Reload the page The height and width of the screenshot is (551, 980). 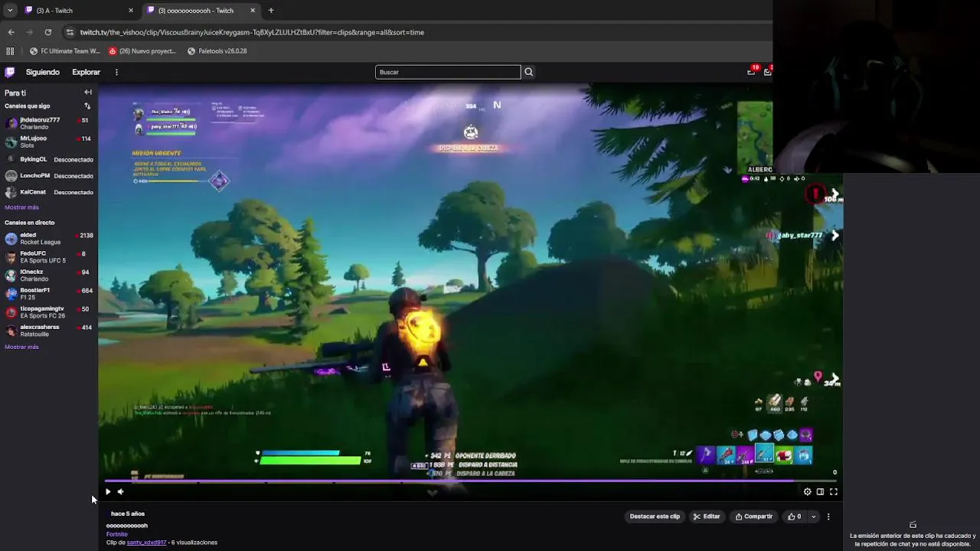[47, 32]
